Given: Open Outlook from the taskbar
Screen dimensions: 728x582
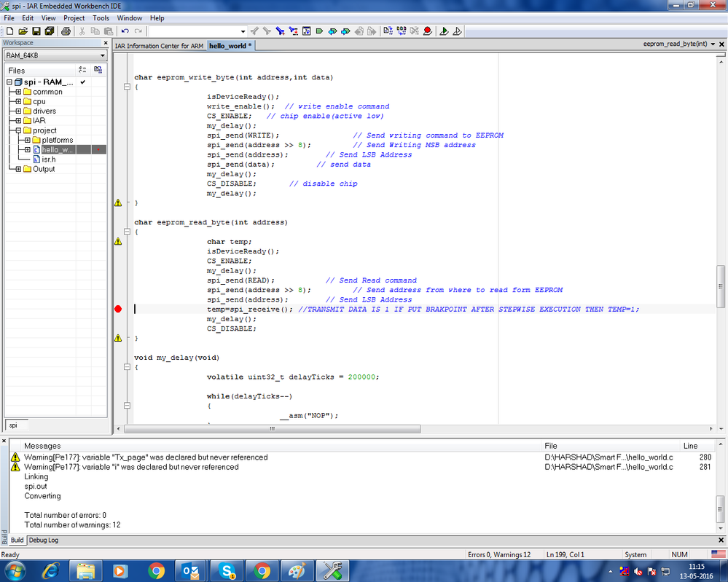Looking at the screenshot, I should [x=192, y=571].
